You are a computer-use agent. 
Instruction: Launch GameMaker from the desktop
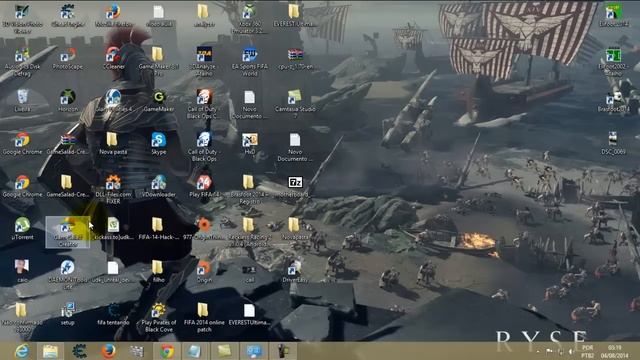pyautogui.click(x=159, y=100)
